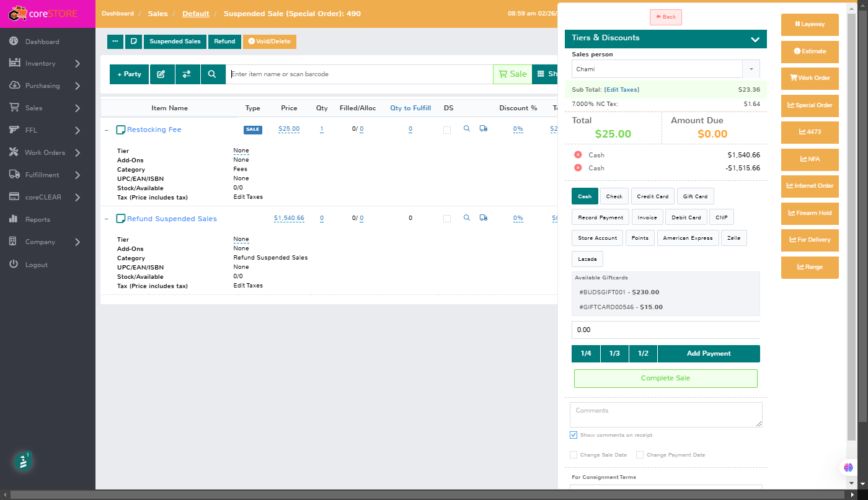The image size is (868, 500).
Task: Click the Complete Sale button
Action: click(666, 378)
